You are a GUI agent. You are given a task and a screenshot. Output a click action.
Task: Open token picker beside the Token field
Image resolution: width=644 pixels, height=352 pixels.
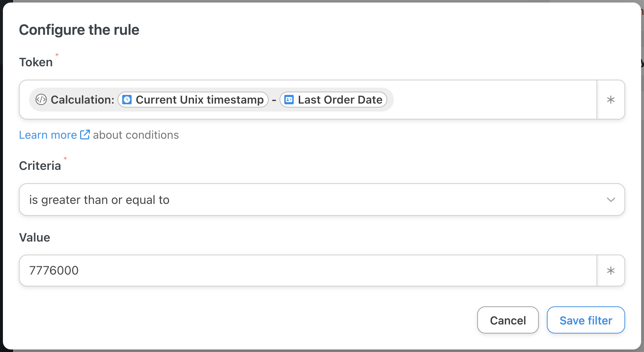click(611, 100)
